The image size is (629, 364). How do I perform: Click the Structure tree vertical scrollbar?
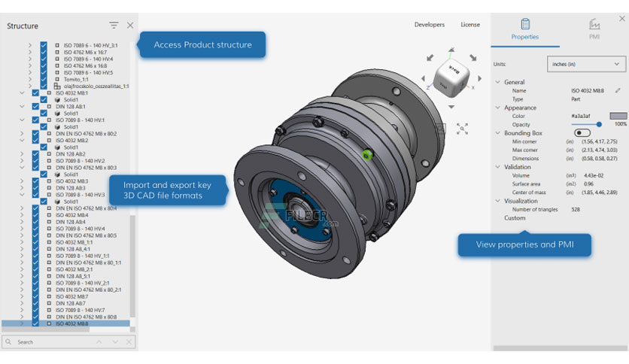tap(132, 266)
